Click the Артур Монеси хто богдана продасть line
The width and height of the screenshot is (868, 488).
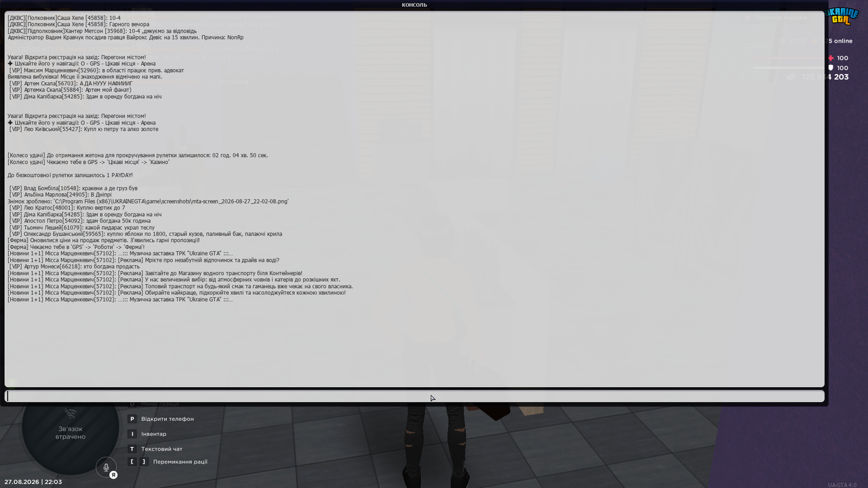75,267
